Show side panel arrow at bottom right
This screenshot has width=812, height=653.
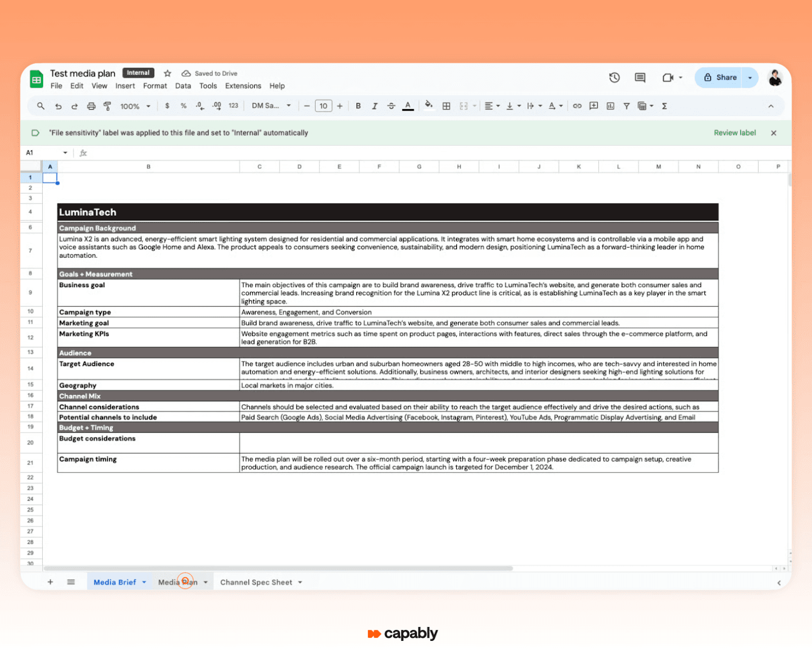pyautogui.click(x=779, y=583)
